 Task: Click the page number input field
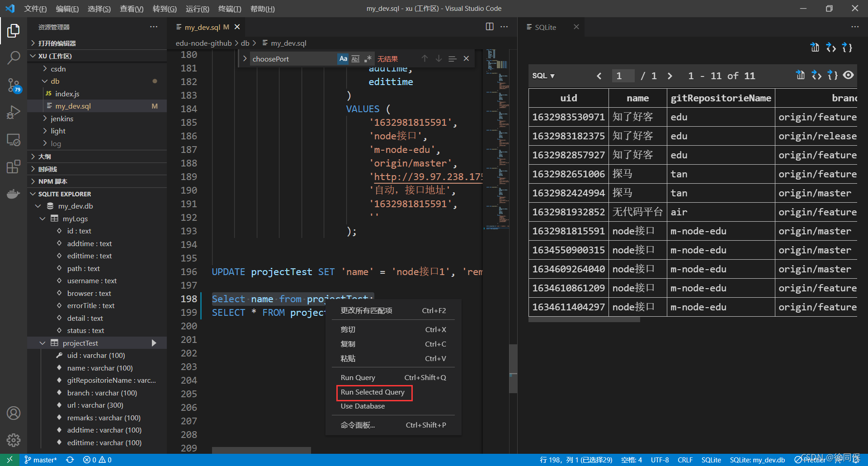pos(623,76)
